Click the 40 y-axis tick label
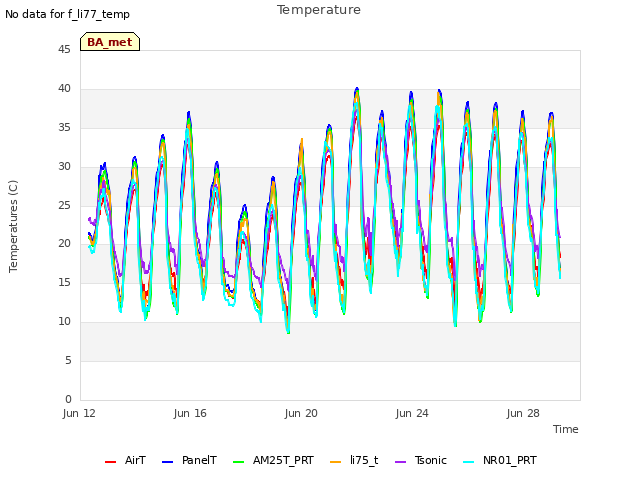640x480 pixels. click(x=64, y=89)
